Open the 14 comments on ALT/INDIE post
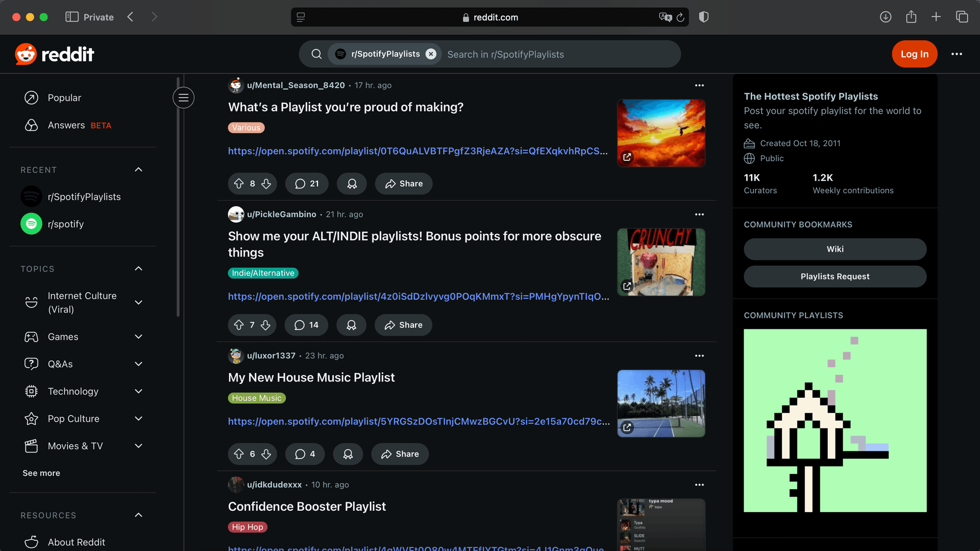The image size is (980, 551). (x=306, y=325)
